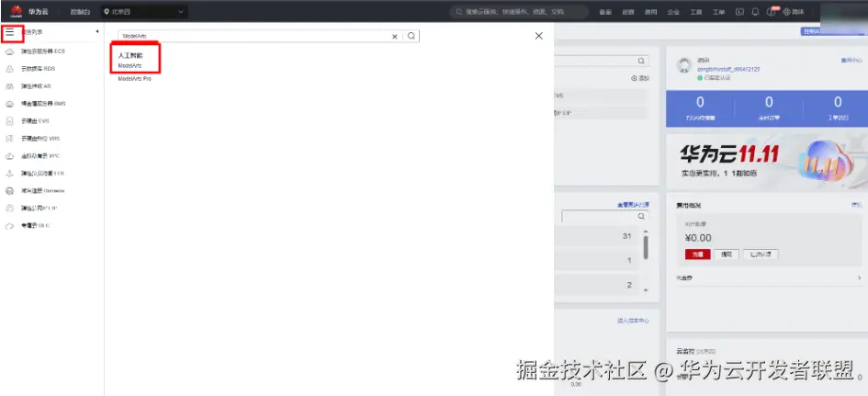Viewport: 868px width, 396px height.
Task: Open the ModelArts Pro service result
Action: coord(134,79)
